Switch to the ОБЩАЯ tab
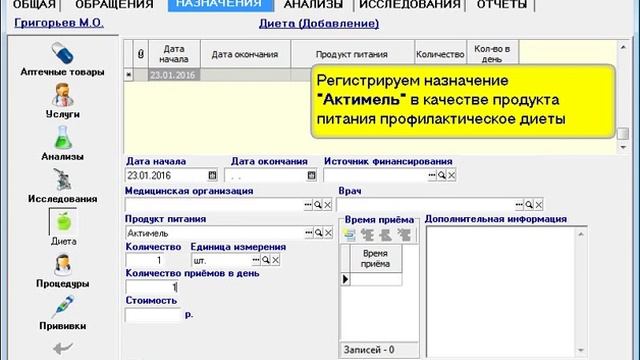640x360 pixels. point(34,5)
